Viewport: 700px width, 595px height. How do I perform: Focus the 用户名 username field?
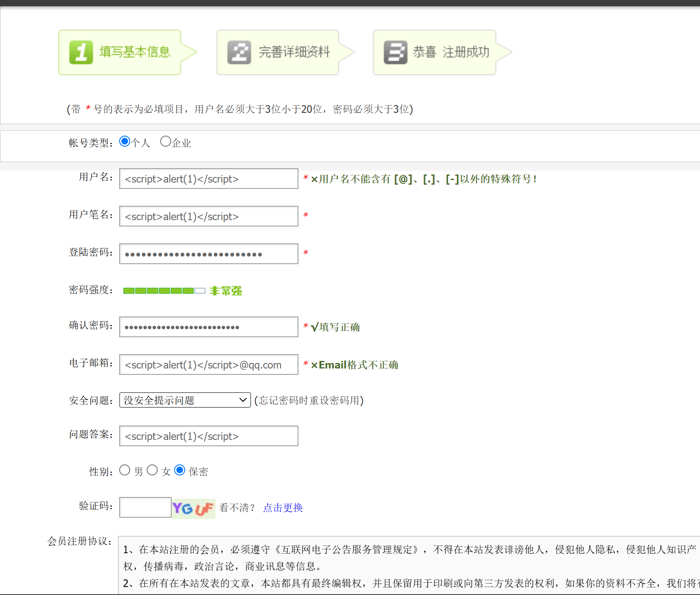click(x=209, y=179)
